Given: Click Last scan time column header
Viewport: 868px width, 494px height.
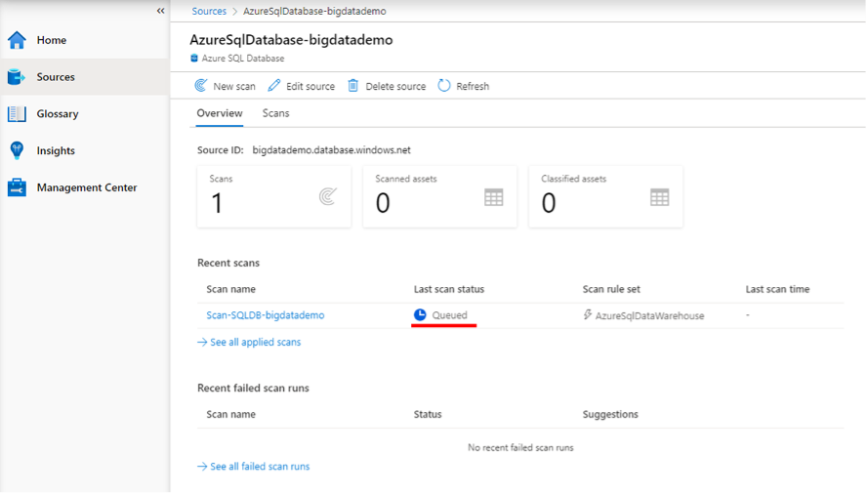Looking at the screenshot, I should tap(777, 289).
